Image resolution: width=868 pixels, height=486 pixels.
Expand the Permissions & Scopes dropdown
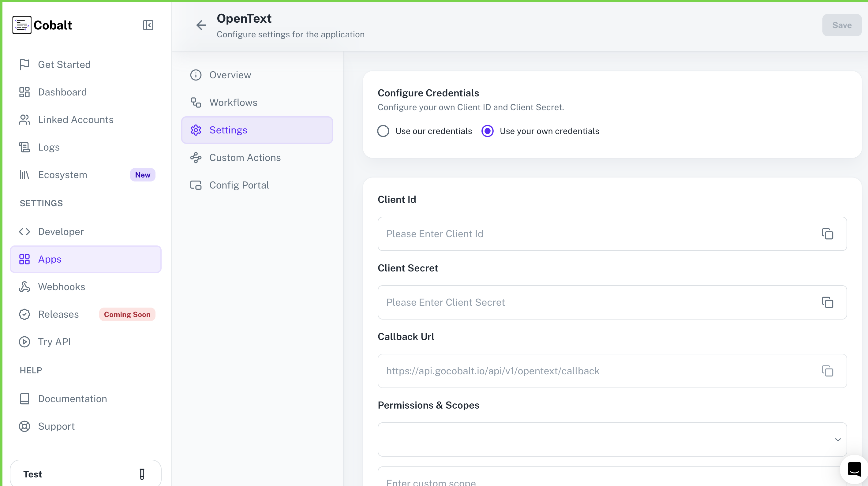point(838,439)
